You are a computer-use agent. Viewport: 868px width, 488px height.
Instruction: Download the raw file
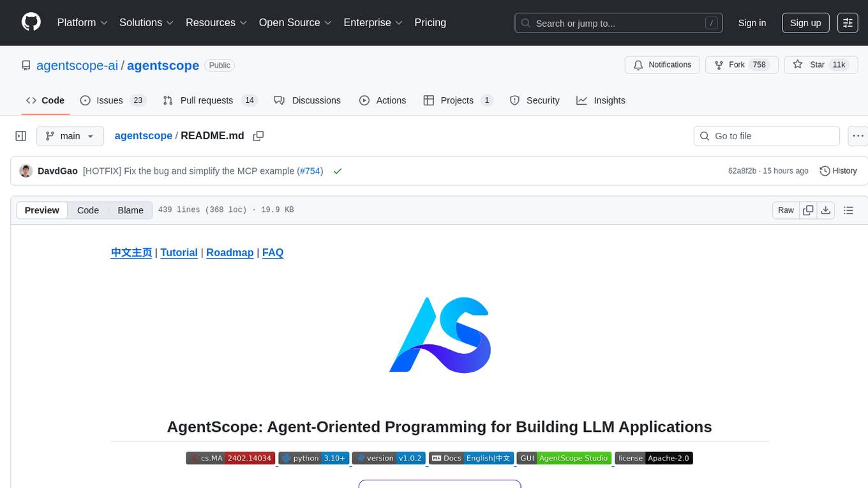coord(825,210)
